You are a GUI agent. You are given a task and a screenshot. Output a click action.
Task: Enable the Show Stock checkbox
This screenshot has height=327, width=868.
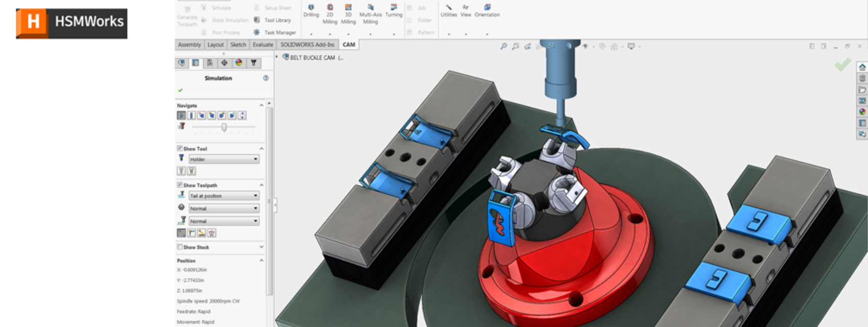pyautogui.click(x=180, y=247)
